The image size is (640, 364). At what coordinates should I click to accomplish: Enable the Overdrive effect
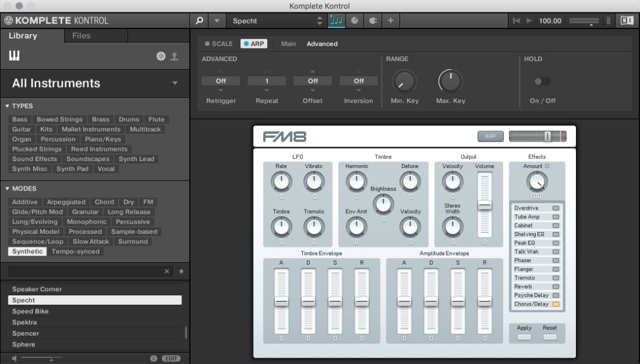(555, 208)
